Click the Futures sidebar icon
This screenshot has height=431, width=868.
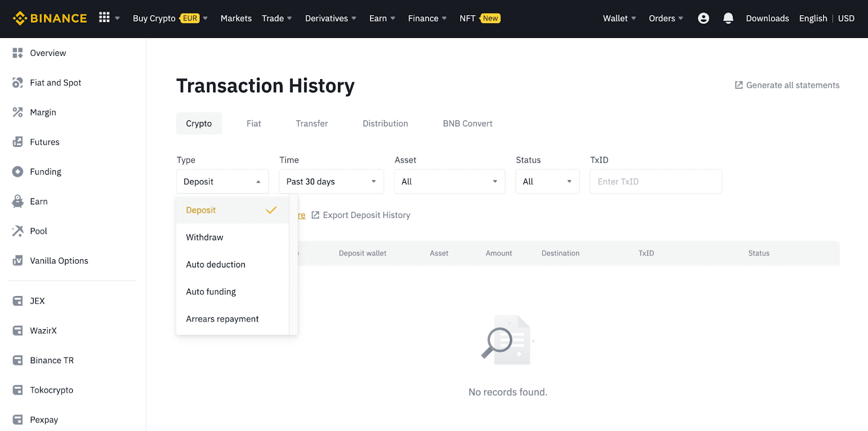(x=18, y=142)
